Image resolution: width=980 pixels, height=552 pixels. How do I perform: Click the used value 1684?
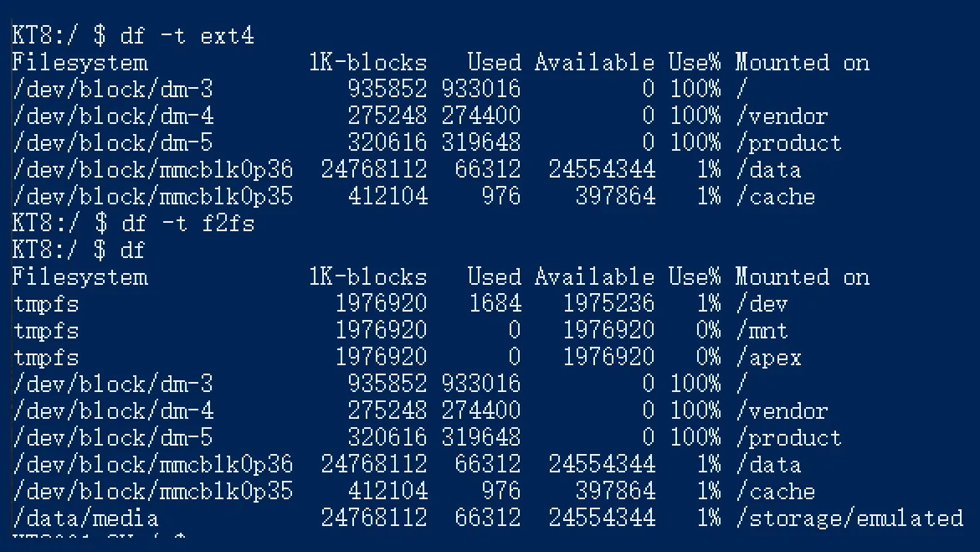tap(495, 304)
